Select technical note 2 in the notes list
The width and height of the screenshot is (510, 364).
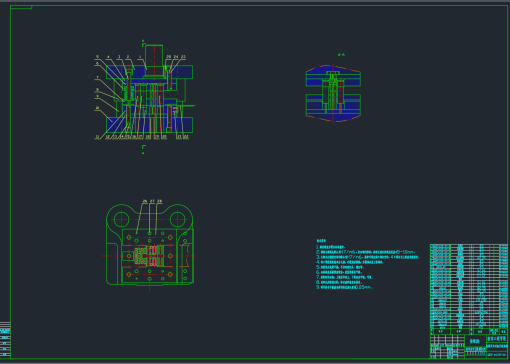pos(366,252)
